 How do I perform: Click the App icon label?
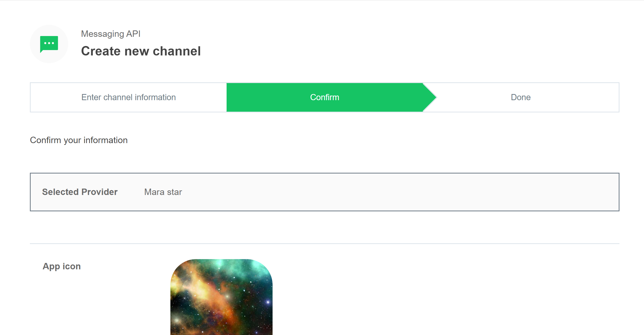point(62,266)
